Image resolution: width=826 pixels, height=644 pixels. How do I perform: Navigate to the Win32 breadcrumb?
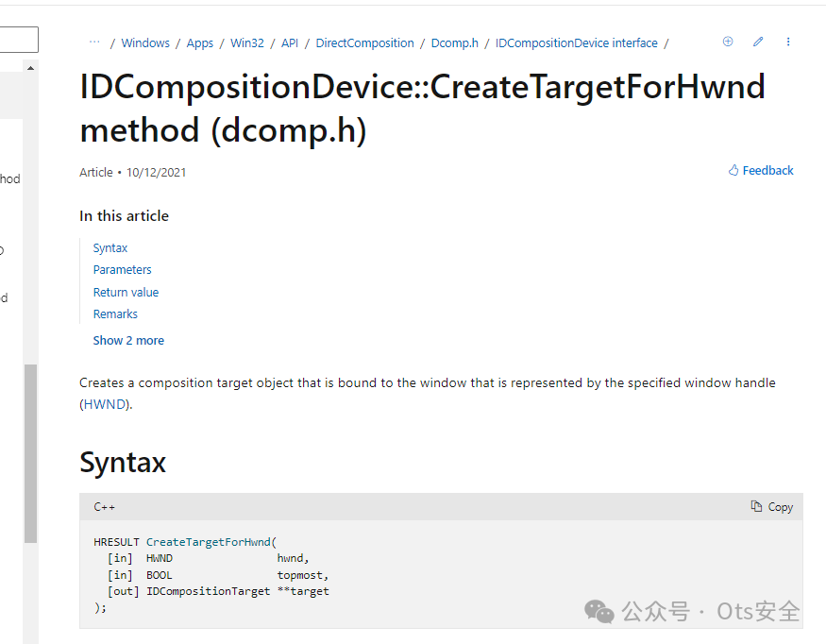[247, 42]
